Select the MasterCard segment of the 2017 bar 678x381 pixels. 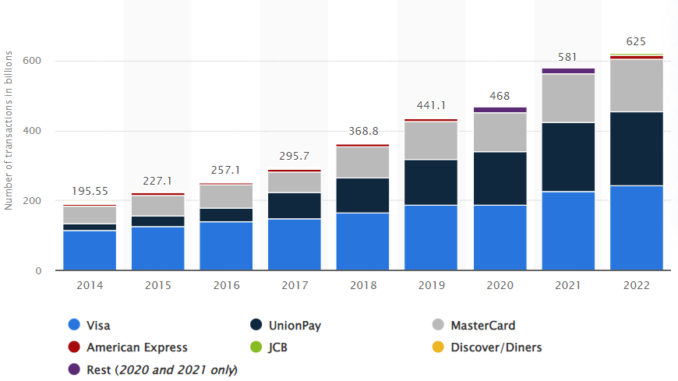point(294,182)
